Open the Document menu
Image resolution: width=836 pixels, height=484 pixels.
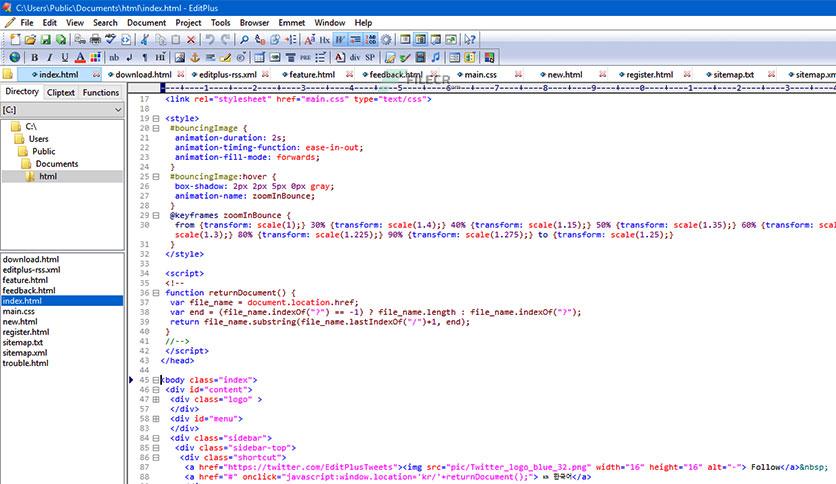click(147, 23)
